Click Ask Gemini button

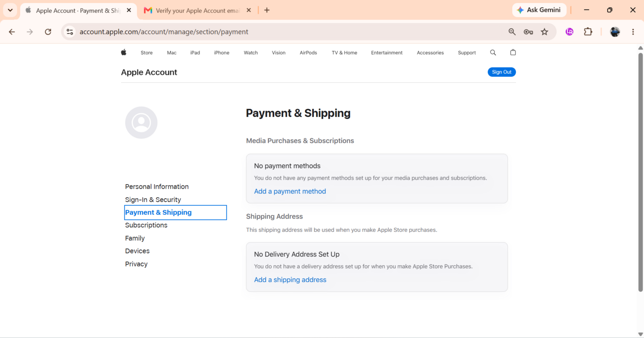coord(539,10)
